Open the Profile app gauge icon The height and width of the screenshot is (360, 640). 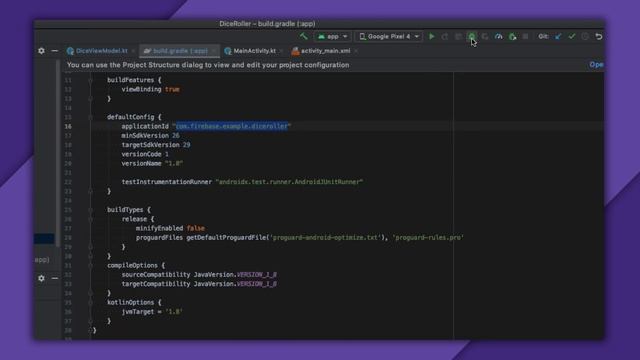498,36
